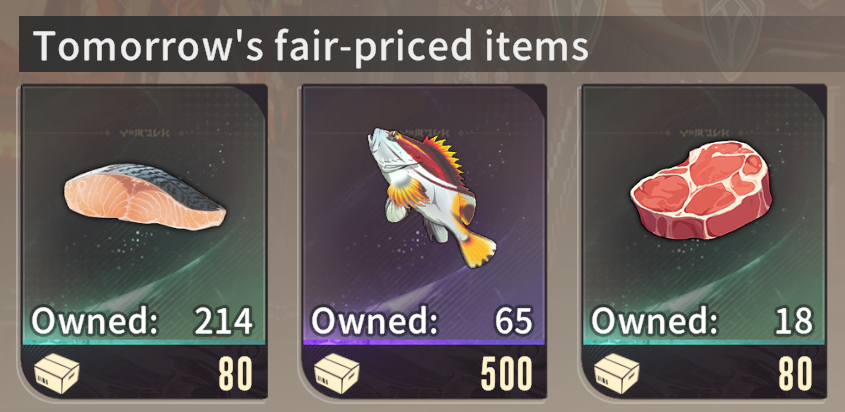Open the salmon fillet item card
Image resolution: width=845 pixels, height=412 pixels.
click(144, 241)
